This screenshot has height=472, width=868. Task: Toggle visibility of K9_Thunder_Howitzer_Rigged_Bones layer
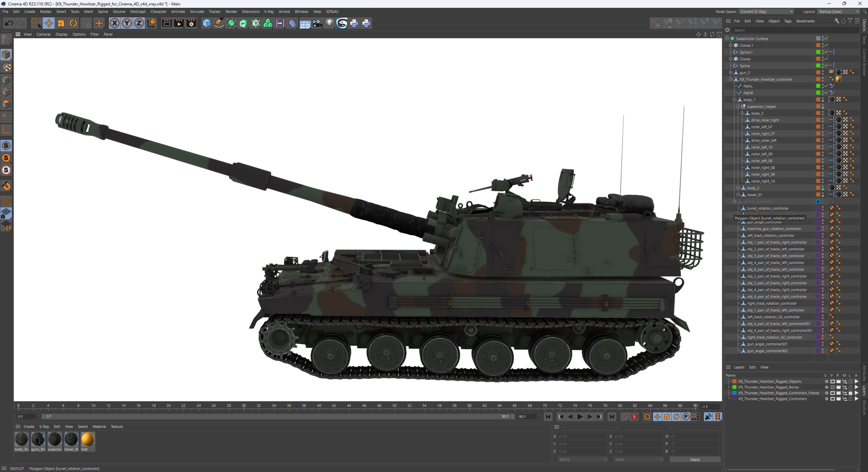(x=832, y=387)
